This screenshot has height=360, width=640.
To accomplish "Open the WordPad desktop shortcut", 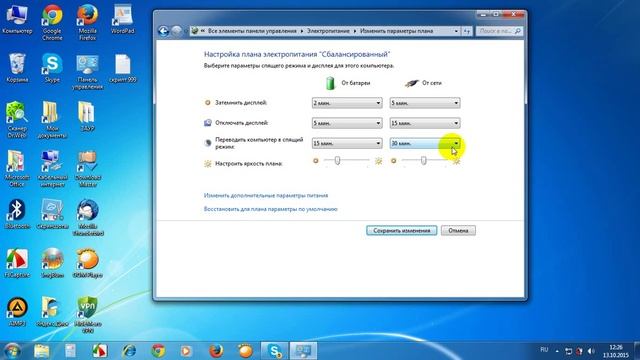I will pos(122,20).
